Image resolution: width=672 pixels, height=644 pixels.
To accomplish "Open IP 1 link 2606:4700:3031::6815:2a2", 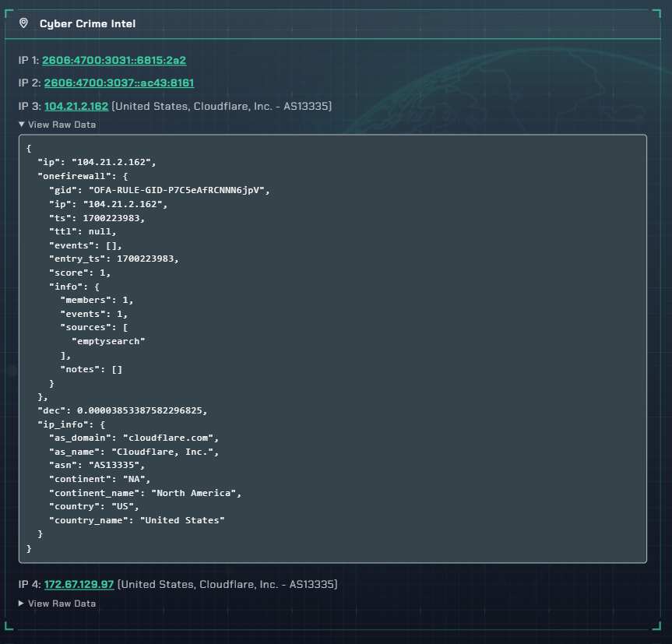I will (x=114, y=60).
